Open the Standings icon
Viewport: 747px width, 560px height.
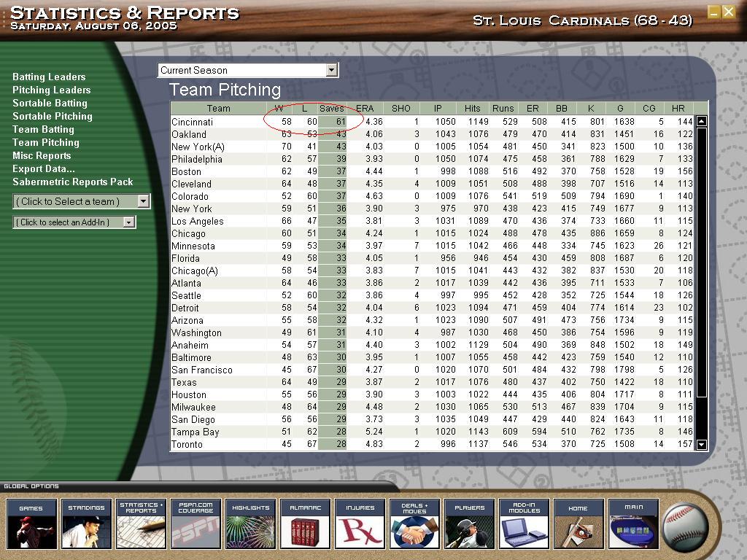pyautogui.click(x=86, y=524)
